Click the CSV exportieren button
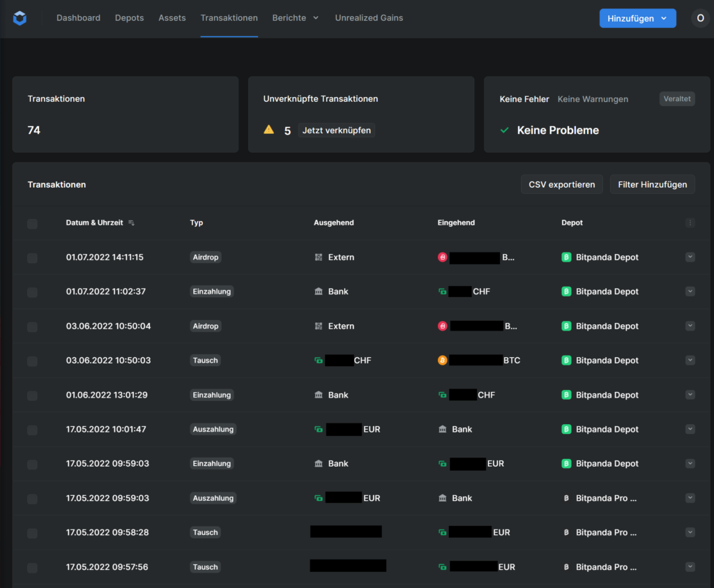714x588 pixels. coord(561,184)
